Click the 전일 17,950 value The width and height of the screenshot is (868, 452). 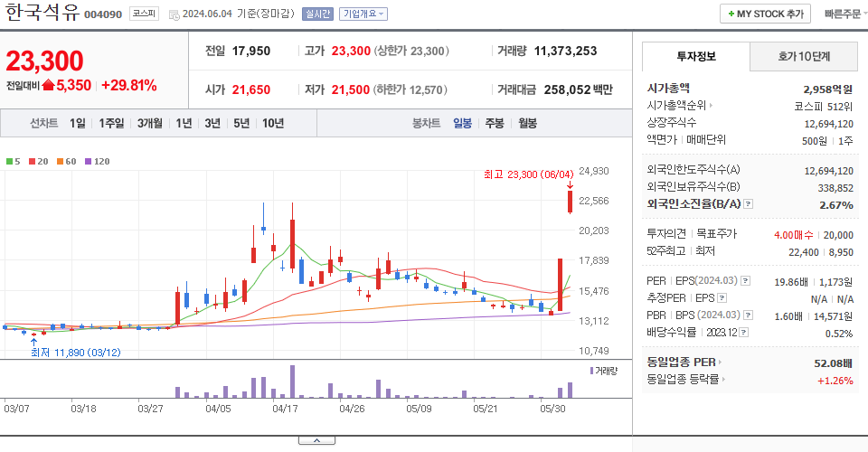pyautogui.click(x=250, y=51)
